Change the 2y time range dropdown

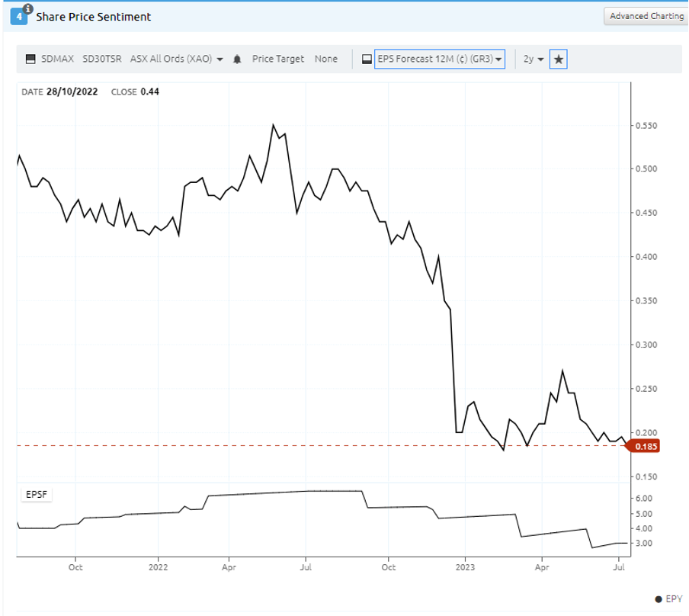[534, 59]
